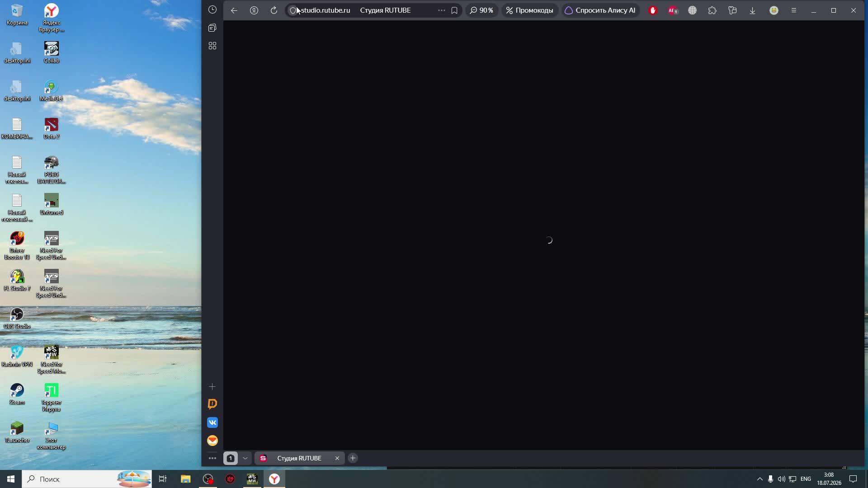The height and width of the screenshot is (488, 868).
Task: Open the Yandex Browser taskbar icon
Action: (274, 479)
